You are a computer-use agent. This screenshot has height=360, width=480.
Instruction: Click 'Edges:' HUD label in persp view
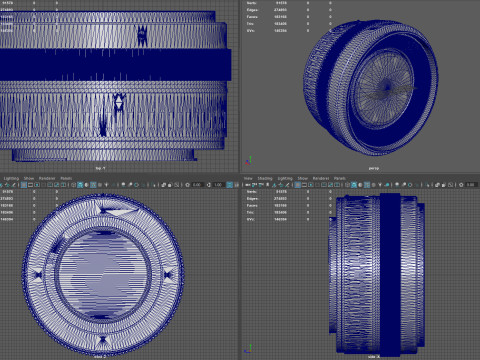click(252, 10)
